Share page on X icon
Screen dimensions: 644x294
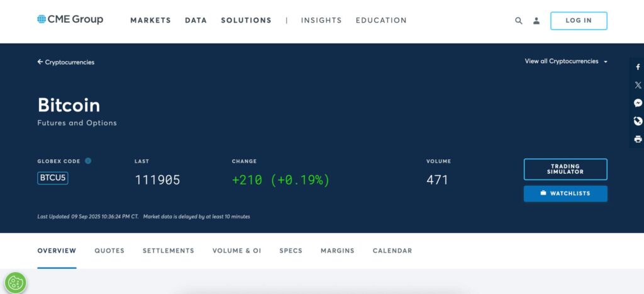(x=638, y=85)
